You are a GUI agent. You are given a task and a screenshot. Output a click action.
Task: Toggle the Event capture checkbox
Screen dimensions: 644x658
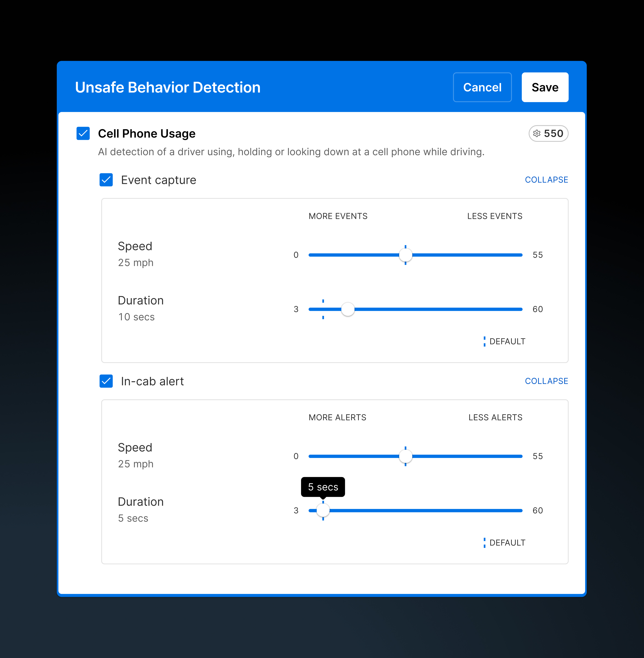[x=106, y=180]
